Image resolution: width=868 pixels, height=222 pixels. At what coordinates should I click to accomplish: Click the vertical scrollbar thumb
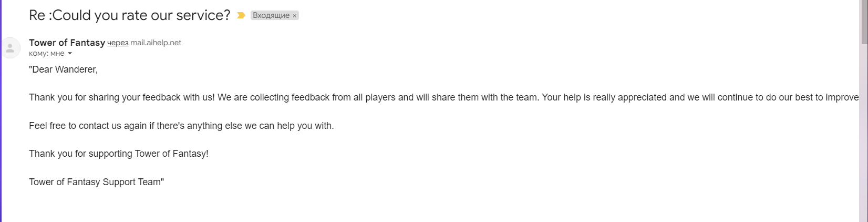click(864, 21)
